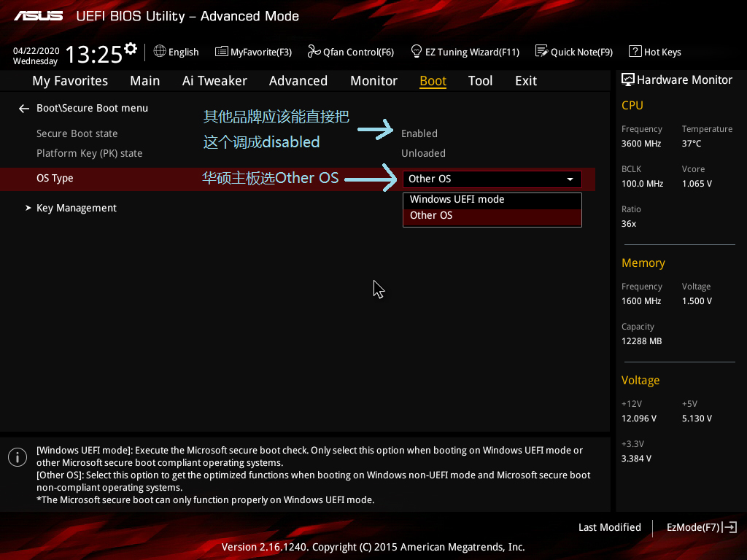Click CPU ratio value 36x
Viewport: 747px width, 560px height.
pyautogui.click(x=629, y=223)
